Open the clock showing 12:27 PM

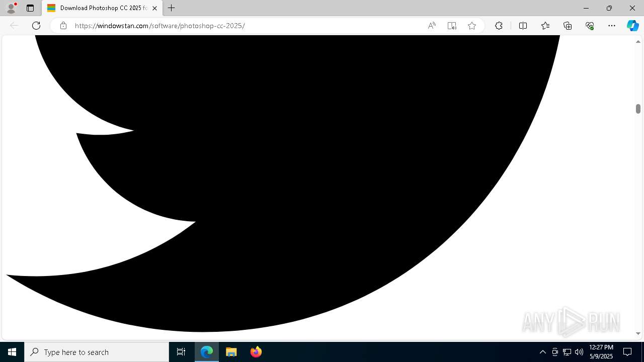601,352
